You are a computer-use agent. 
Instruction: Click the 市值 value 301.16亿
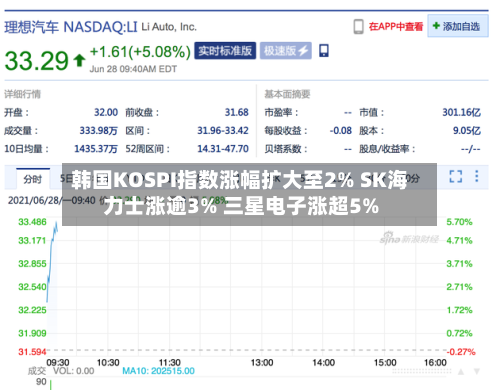tap(461, 112)
